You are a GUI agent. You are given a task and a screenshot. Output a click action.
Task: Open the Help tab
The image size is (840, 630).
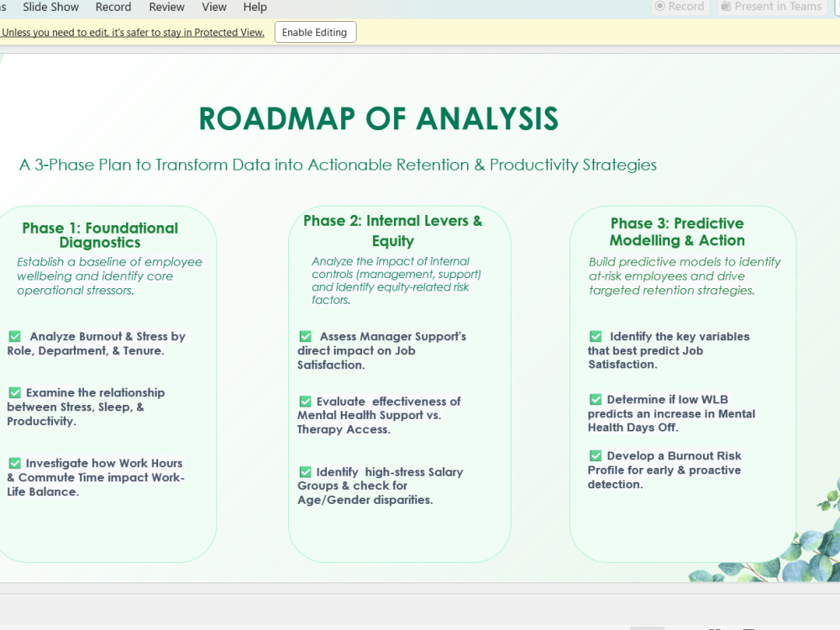(x=255, y=7)
